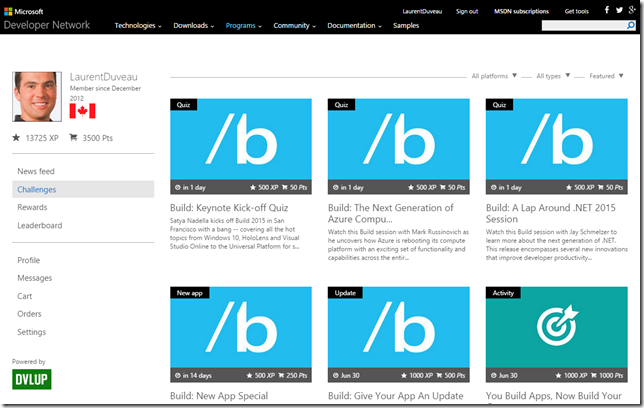Click the Build: Keynote Kick-off Quiz title
The image size is (644, 408).
click(229, 208)
